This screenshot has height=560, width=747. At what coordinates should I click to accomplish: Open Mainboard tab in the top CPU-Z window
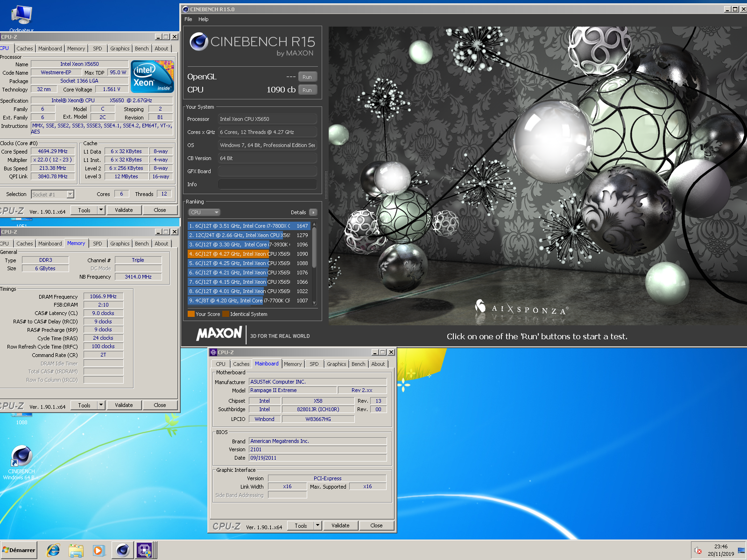[50, 49]
